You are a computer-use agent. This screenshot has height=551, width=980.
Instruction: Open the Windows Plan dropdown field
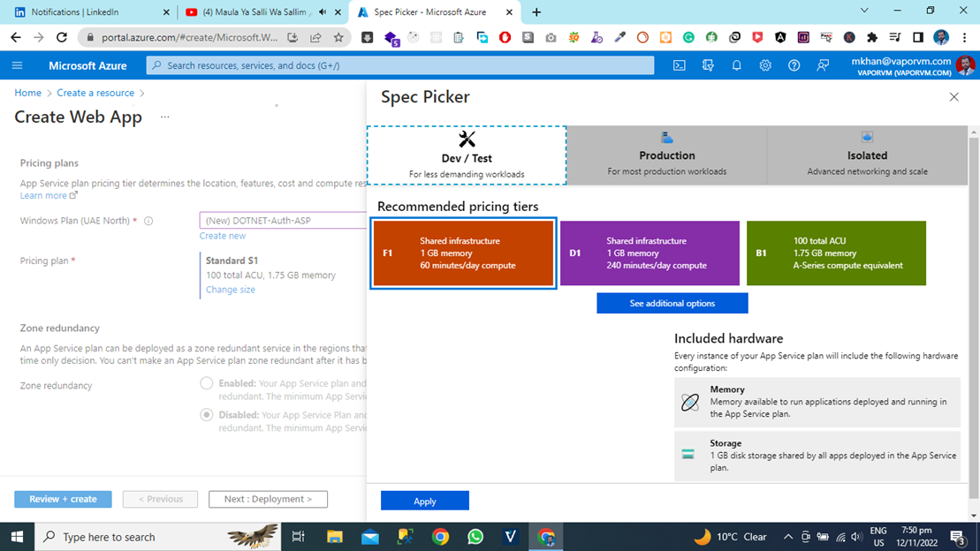pos(283,220)
